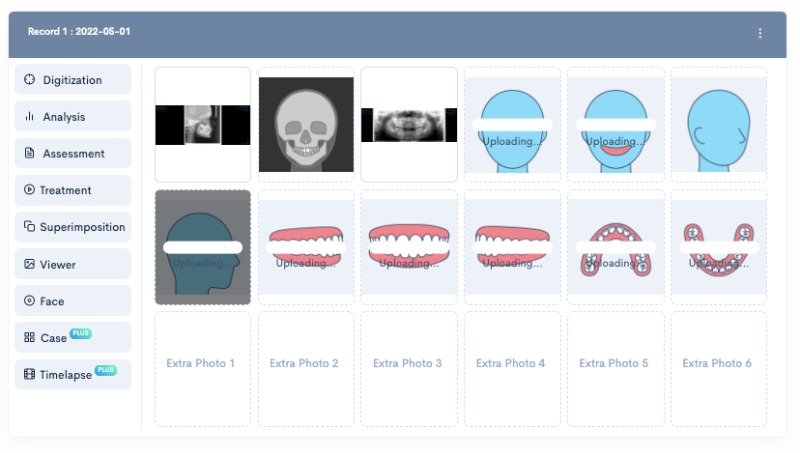Open the lateral cephalogram X-ray thumbnail
Image resolution: width=800 pixels, height=453 pixels.
click(x=202, y=125)
